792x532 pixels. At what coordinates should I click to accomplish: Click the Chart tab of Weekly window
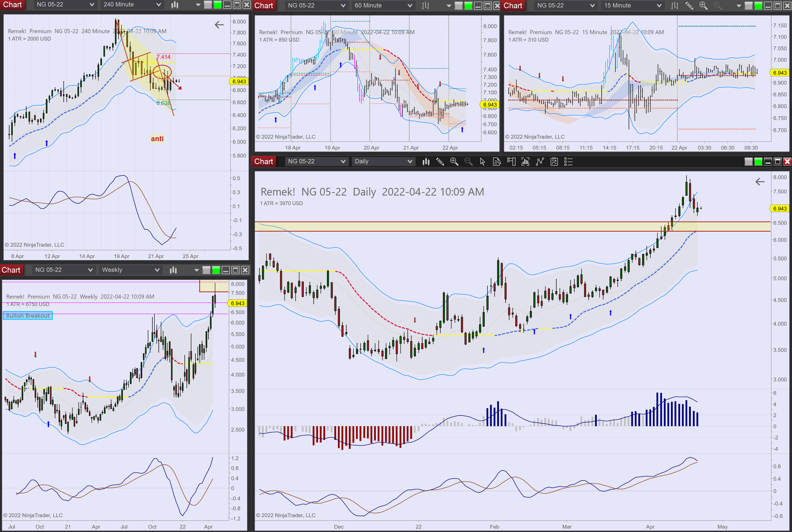click(11, 270)
